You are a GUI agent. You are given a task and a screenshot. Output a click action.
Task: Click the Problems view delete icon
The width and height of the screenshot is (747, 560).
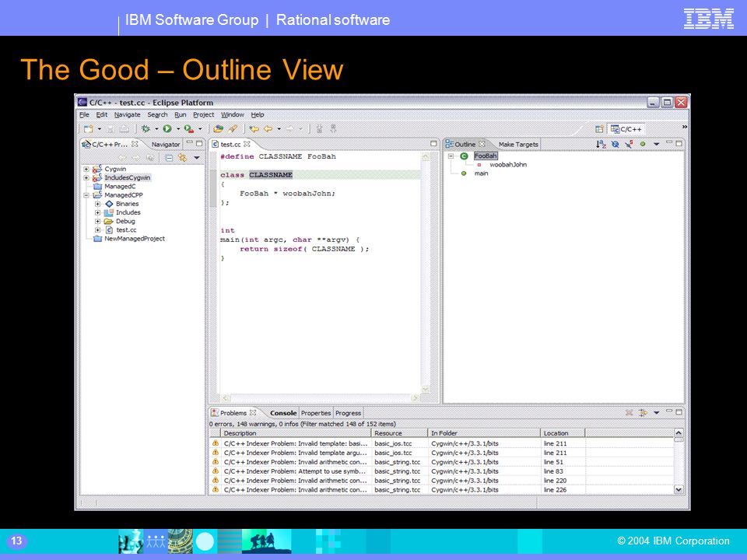629,413
